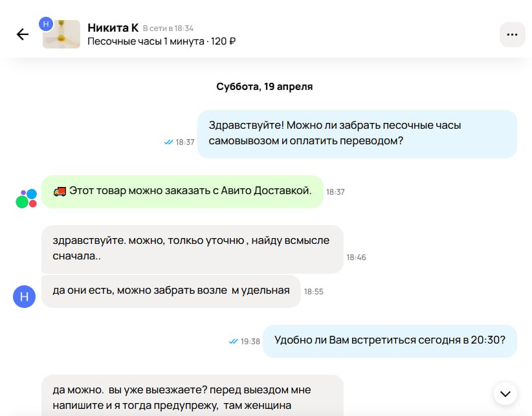Viewport: 532px width, 416px height.
Task: Click the small blue Н avatar badge
Action: click(46, 24)
